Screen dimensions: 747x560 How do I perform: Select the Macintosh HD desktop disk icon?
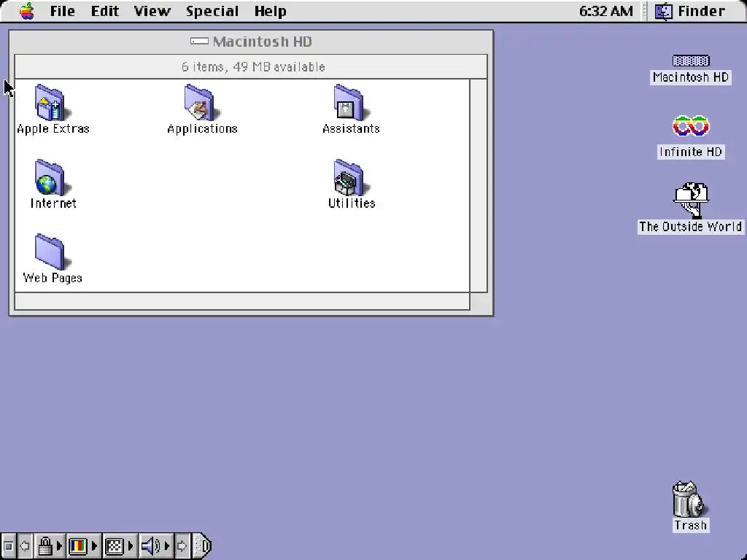691,61
